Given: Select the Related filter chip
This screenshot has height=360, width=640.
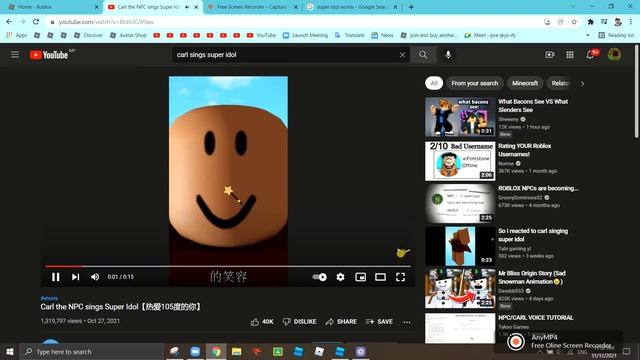Looking at the screenshot, I should coord(560,83).
